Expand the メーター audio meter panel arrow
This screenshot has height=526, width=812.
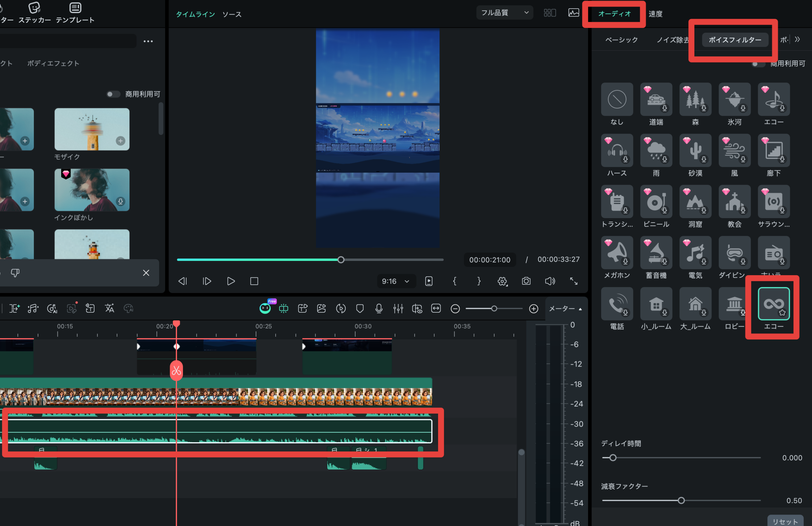tap(580, 309)
